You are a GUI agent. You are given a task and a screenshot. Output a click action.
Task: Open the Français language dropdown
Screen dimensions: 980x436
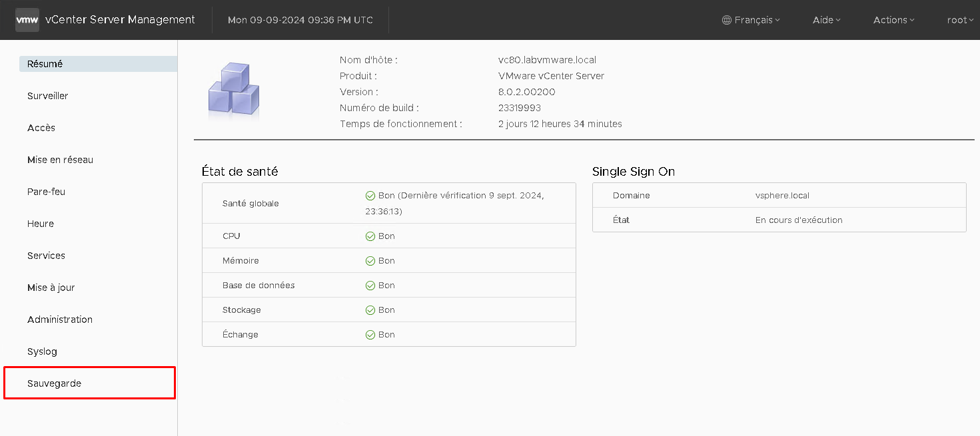click(x=751, y=20)
